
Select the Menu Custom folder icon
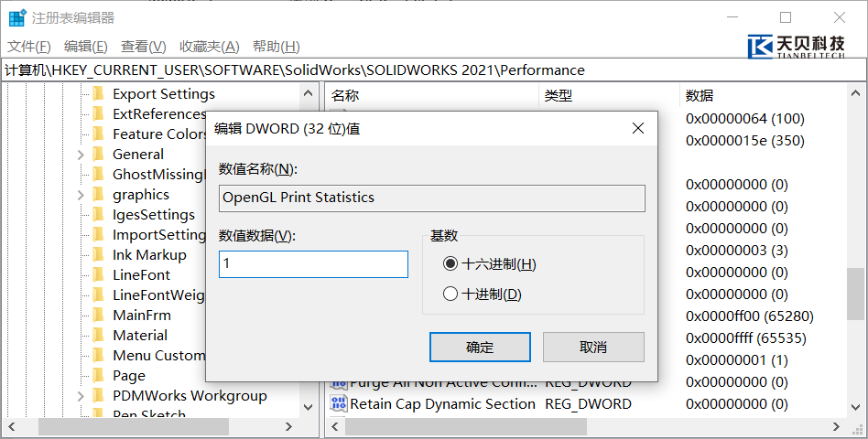[99, 356]
